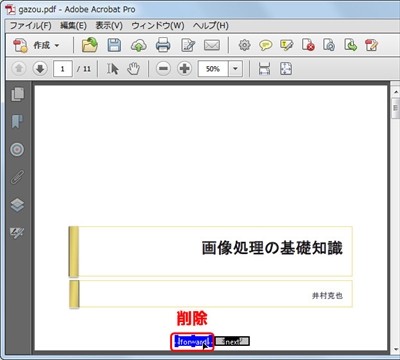Viewport: 400px width, 360px height.
Task: Select the highlight text tool
Action: tap(287, 45)
